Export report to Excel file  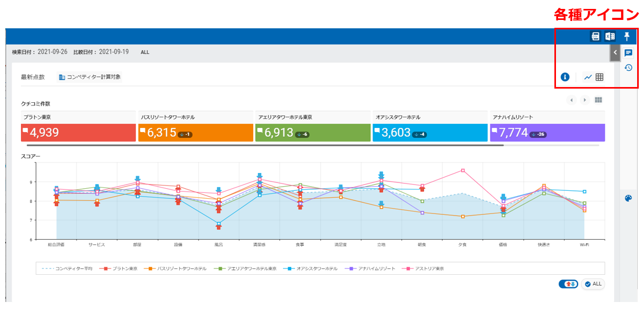tap(610, 36)
